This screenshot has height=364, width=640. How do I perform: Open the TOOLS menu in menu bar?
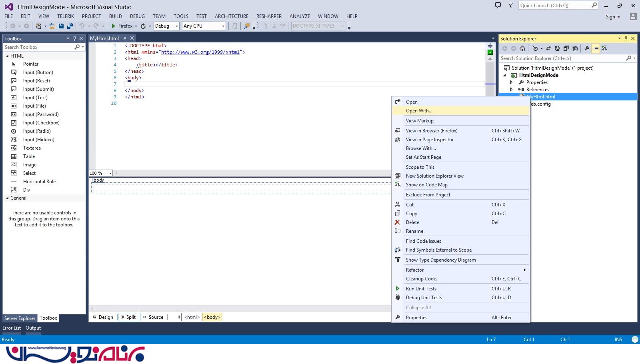point(181,16)
